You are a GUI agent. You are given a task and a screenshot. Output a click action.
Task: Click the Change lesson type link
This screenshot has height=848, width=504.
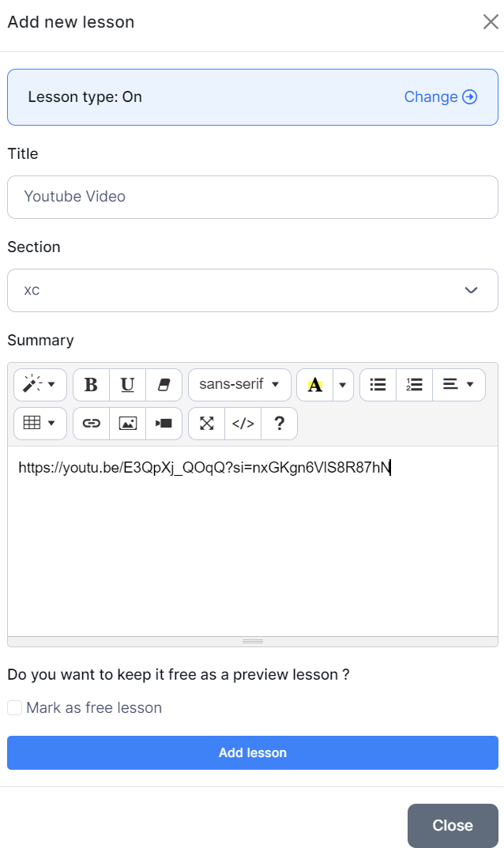click(x=440, y=97)
